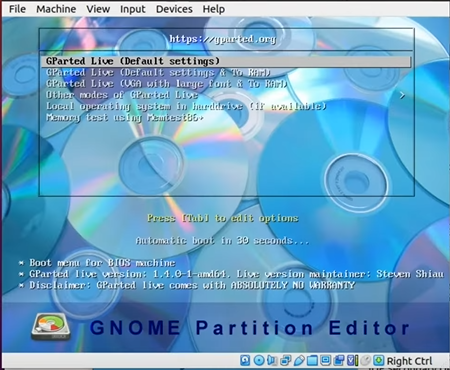
Task: Open the Input menu
Action: (x=133, y=9)
